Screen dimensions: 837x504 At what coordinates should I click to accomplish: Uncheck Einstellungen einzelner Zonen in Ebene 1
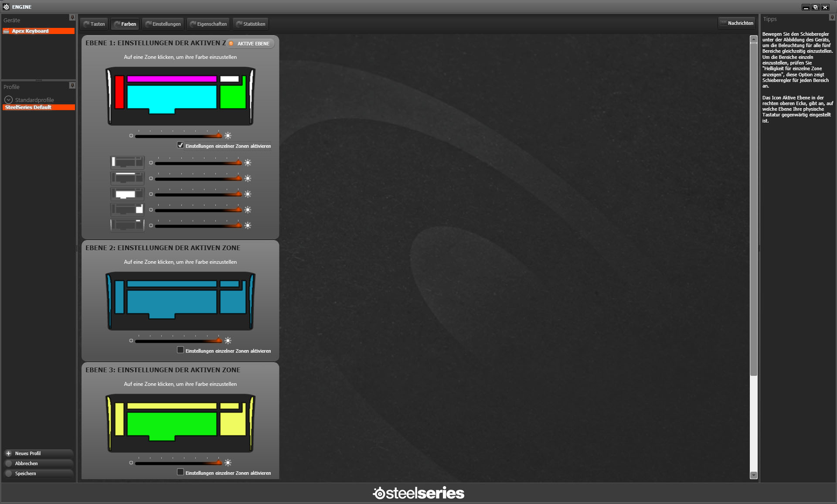point(180,145)
